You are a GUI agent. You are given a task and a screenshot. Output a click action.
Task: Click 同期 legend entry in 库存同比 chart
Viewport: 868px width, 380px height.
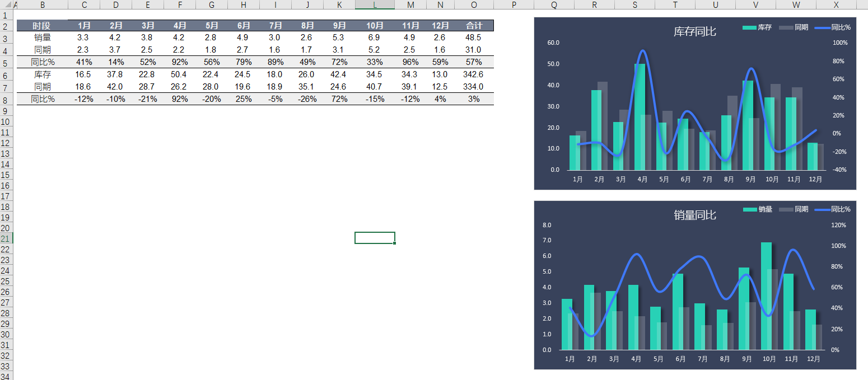pos(794,27)
